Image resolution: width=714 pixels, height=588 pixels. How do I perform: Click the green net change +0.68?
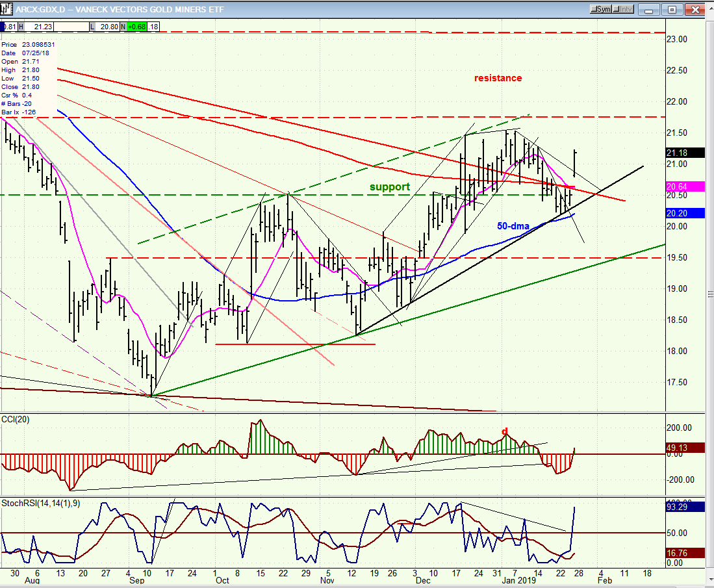click(136, 27)
